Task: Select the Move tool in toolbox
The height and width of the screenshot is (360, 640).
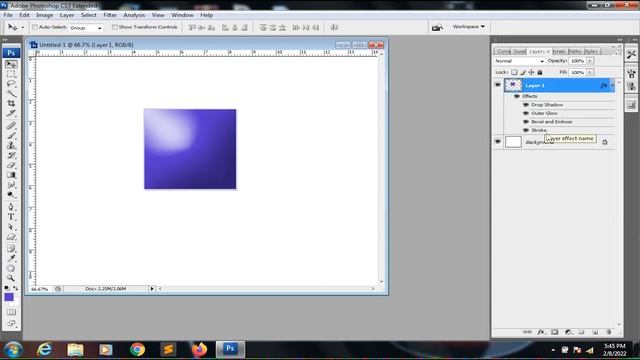Action: coord(11,64)
